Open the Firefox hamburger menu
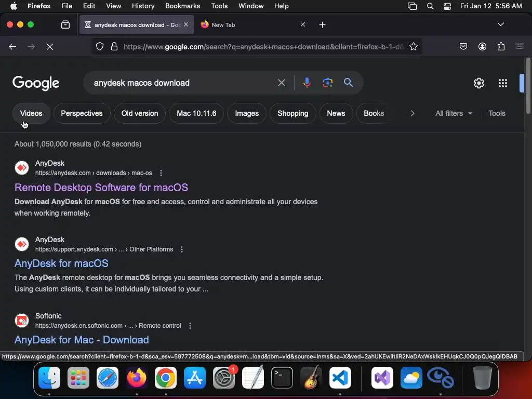Viewport: 532px width, 399px height. coord(520,46)
